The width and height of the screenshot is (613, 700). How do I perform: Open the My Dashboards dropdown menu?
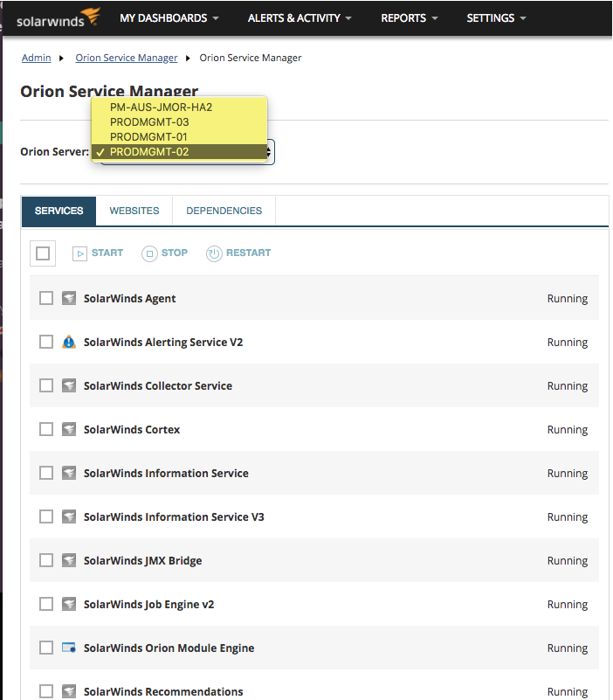(x=169, y=18)
